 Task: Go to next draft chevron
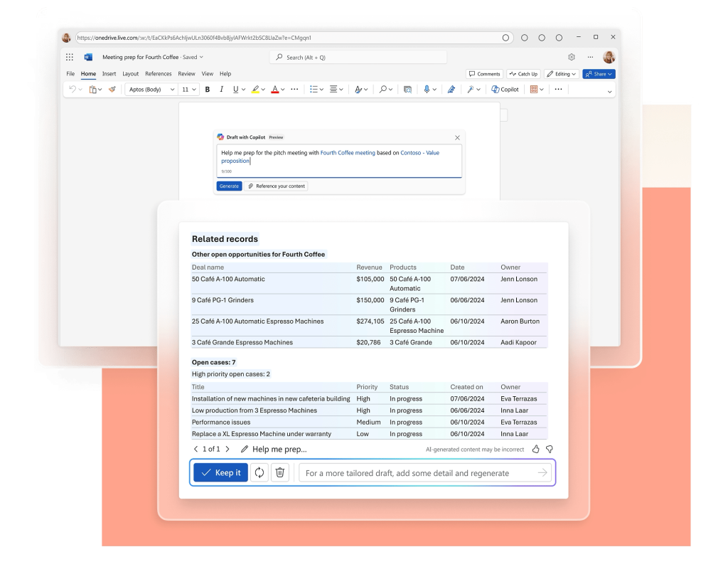coord(227,449)
